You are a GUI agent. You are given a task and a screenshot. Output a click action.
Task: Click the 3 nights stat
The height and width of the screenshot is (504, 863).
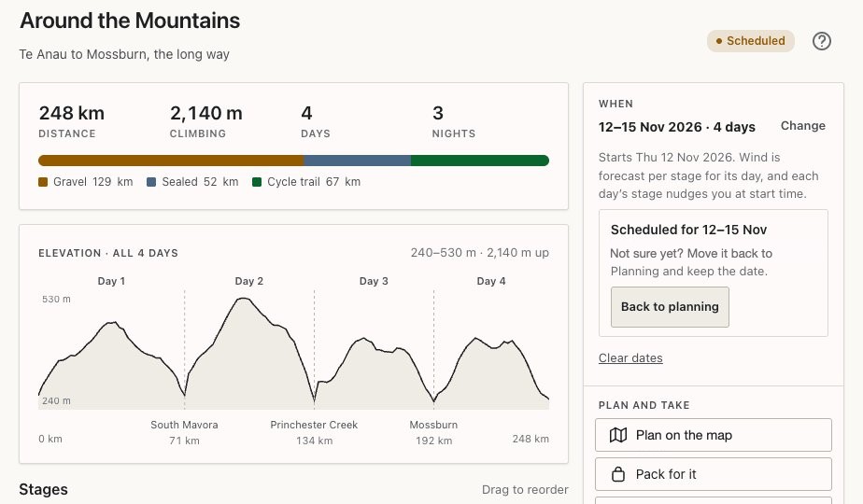(x=454, y=121)
